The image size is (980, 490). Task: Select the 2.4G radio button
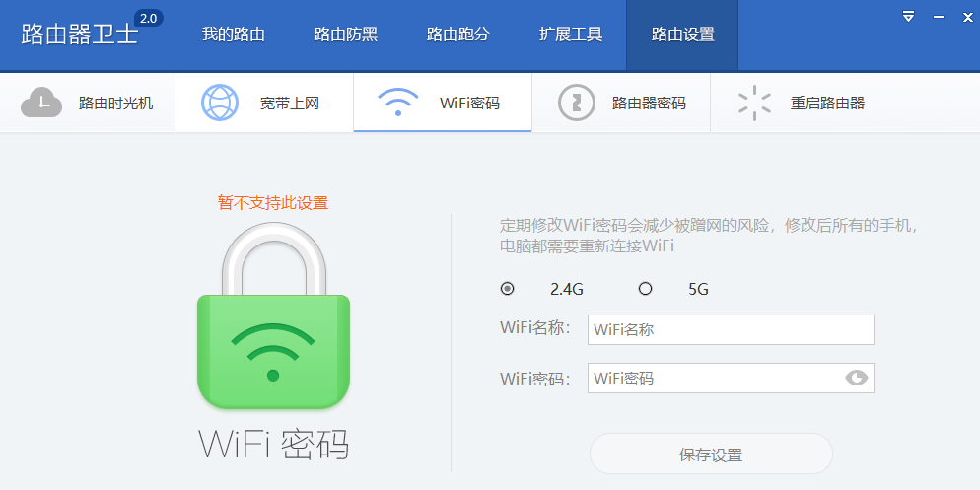(x=508, y=289)
